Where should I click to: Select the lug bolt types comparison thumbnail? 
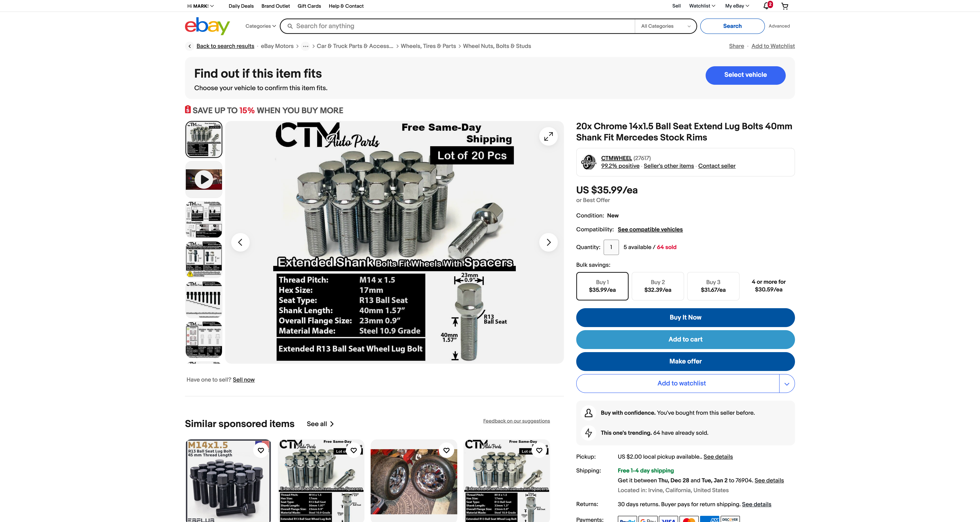pyautogui.click(x=204, y=340)
